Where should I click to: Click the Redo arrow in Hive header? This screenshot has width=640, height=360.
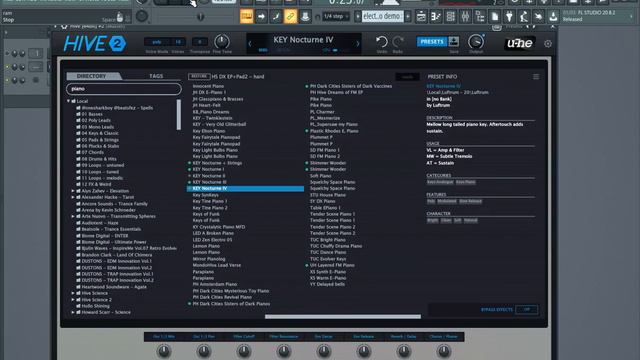[398, 42]
